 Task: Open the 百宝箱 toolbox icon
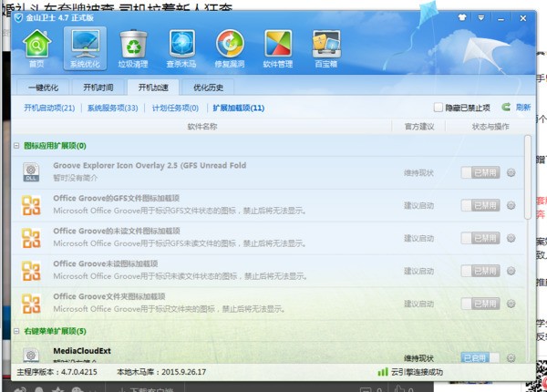click(326, 44)
